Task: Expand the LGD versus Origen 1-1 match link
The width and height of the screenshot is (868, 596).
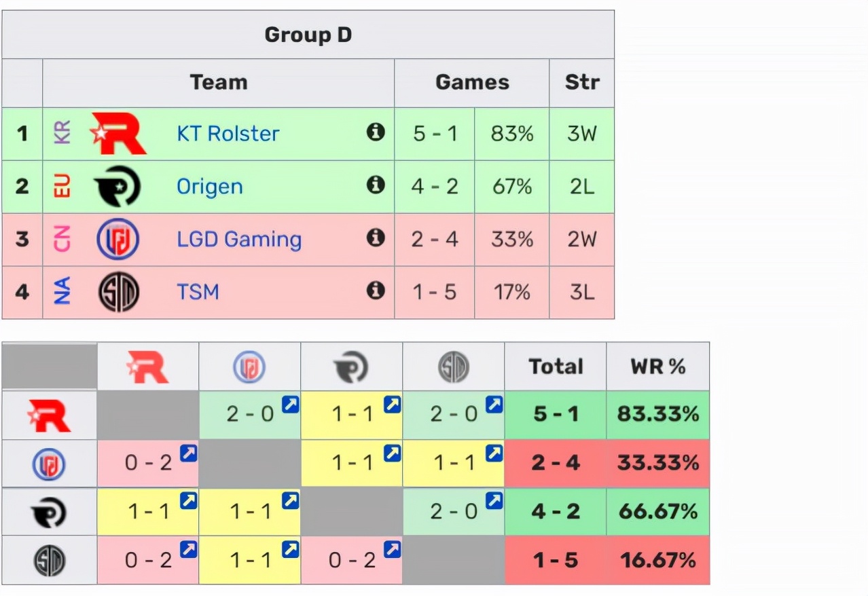Action: [x=392, y=451]
